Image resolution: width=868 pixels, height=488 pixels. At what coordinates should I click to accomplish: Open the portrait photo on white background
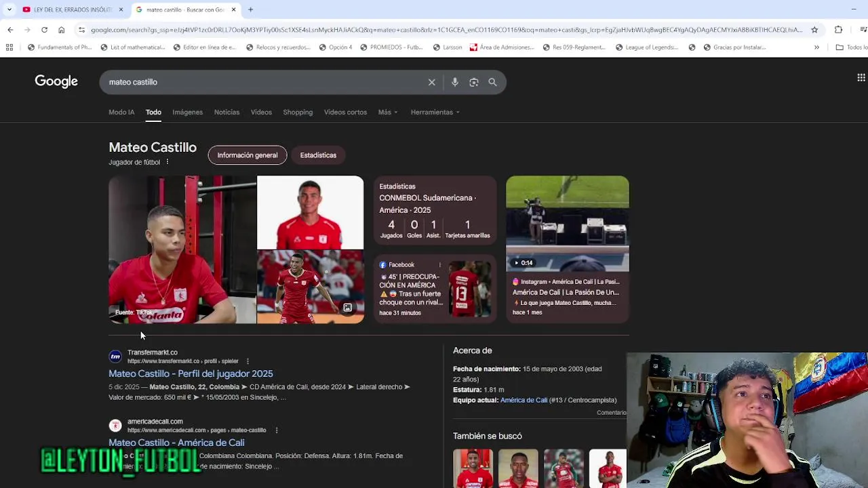tap(310, 212)
